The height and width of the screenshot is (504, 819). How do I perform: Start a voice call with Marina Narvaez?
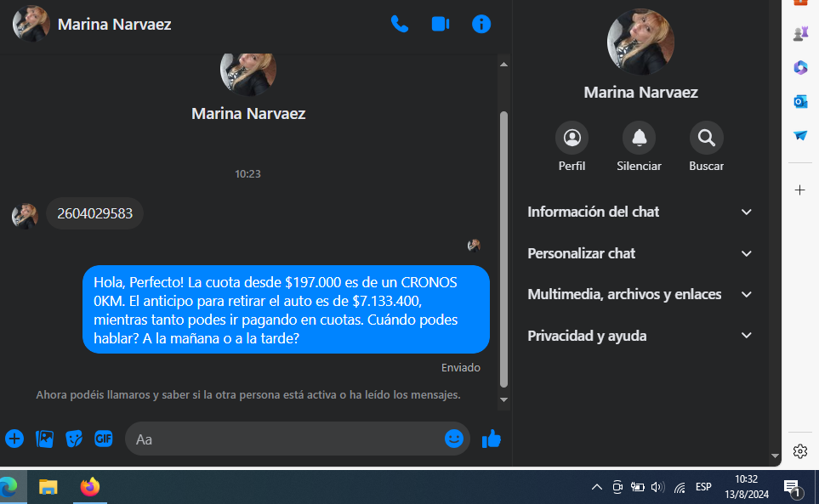point(400,24)
